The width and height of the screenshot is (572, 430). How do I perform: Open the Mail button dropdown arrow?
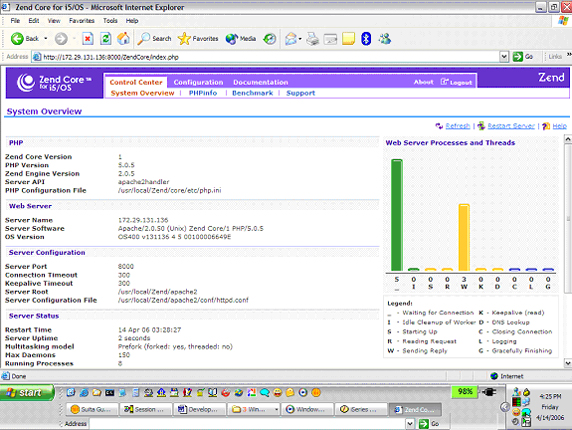coord(300,39)
